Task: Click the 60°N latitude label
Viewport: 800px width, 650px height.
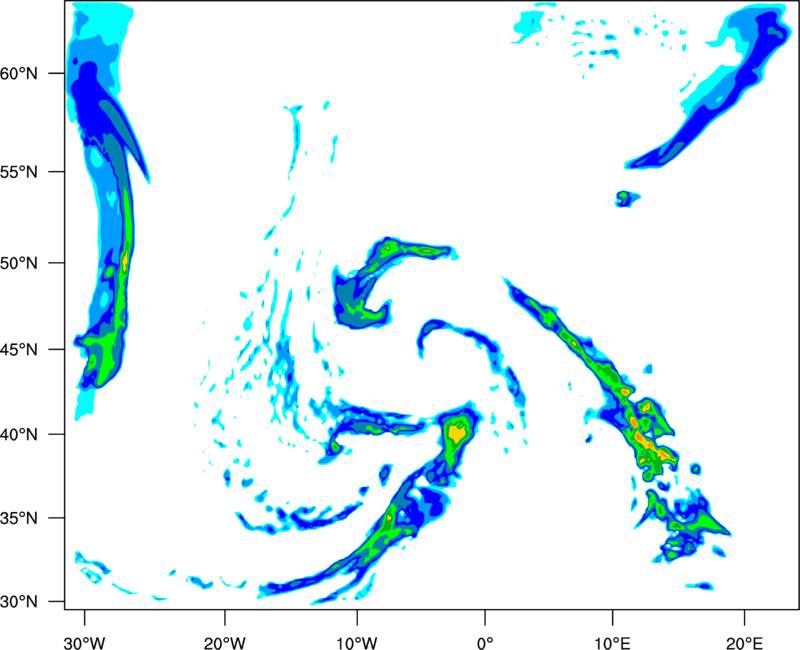Action: click(19, 73)
